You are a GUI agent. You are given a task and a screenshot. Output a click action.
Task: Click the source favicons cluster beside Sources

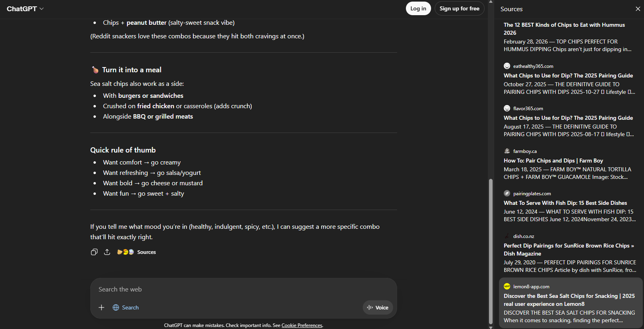(125, 252)
